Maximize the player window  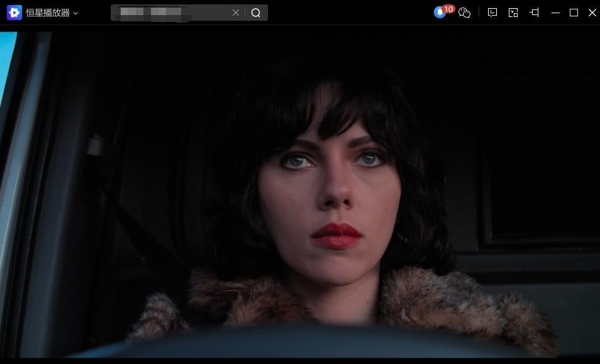(574, 13)
